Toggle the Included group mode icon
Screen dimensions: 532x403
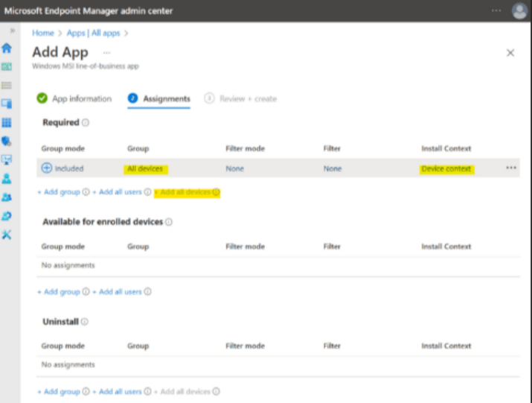click(47, 168)
